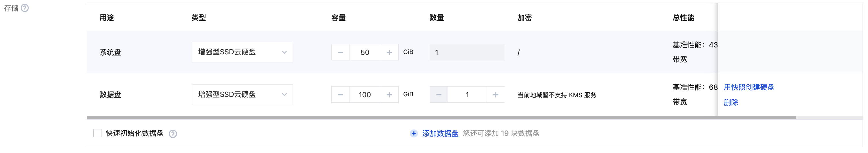Click the help icon next to 存储
This screenshot has width=868, height=153.
(x=25, y=8)
